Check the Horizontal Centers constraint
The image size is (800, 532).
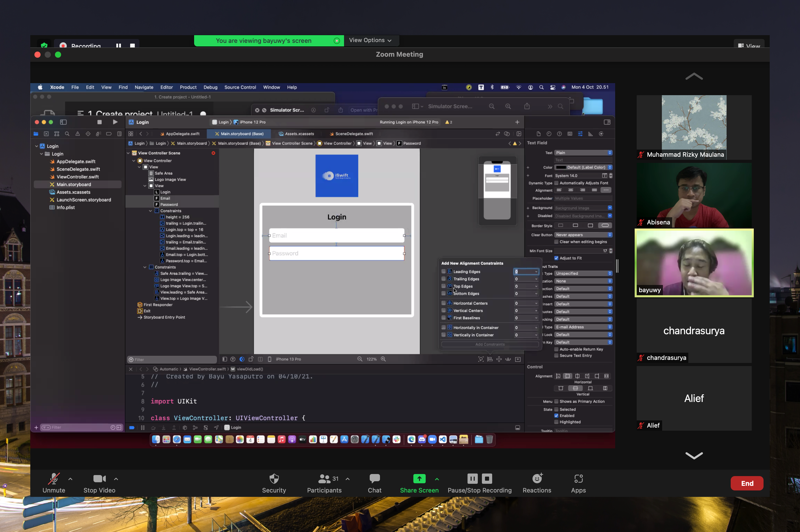(x=443, y=303)
